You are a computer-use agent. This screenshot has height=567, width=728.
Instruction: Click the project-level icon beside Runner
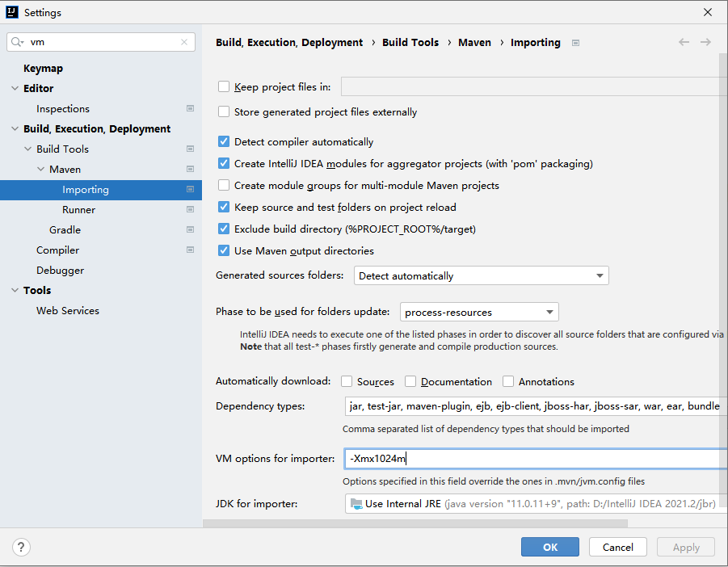pyautogui.click(x=191, y=210)
